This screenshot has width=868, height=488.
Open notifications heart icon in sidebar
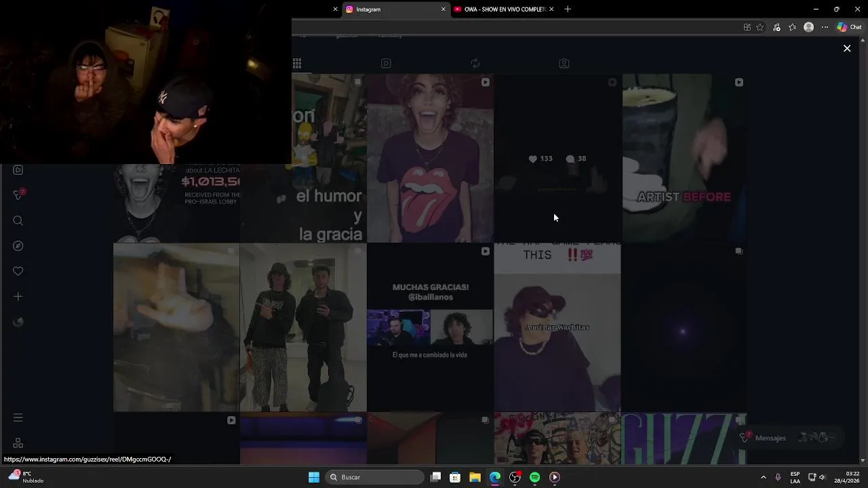(x=18, y=271)
